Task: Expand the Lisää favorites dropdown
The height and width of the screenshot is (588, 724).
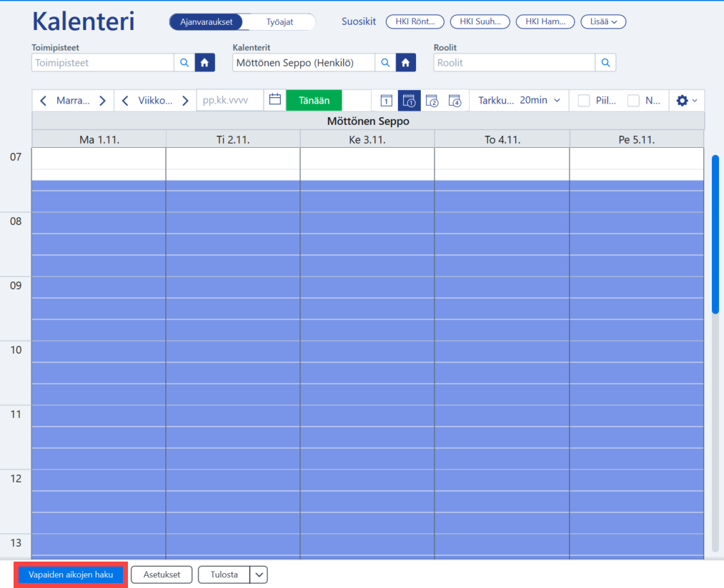Action: click(x=603, y=21)
